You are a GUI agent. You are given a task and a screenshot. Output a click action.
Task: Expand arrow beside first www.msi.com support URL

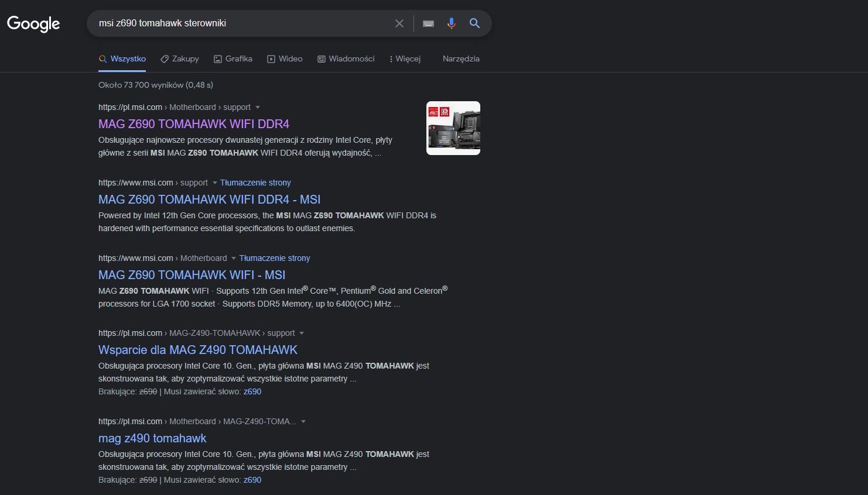pos(214,183)
